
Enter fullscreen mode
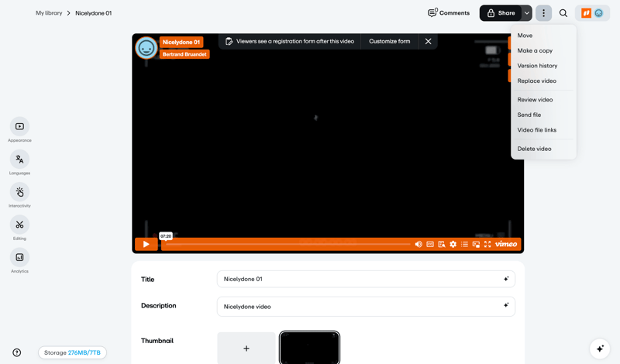pos(487,244)
